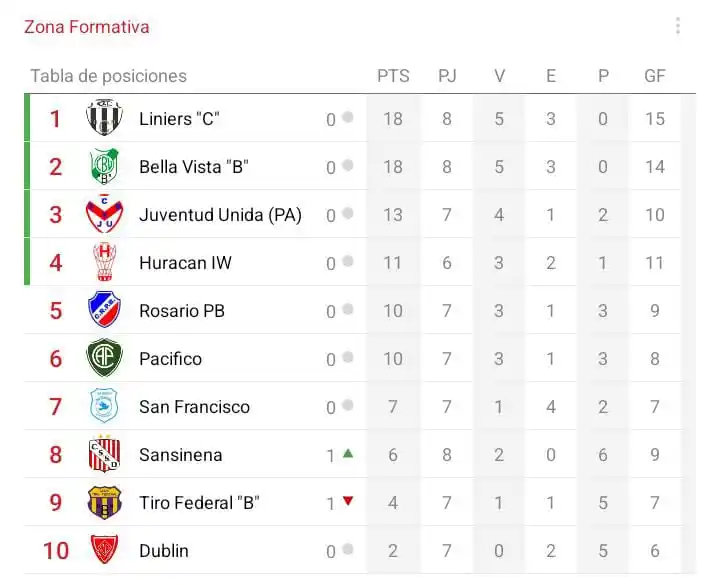Click the Tiro Federal "B" crest
The height and width of the screenshot is (585, 720).
click(x=104, y=502)
